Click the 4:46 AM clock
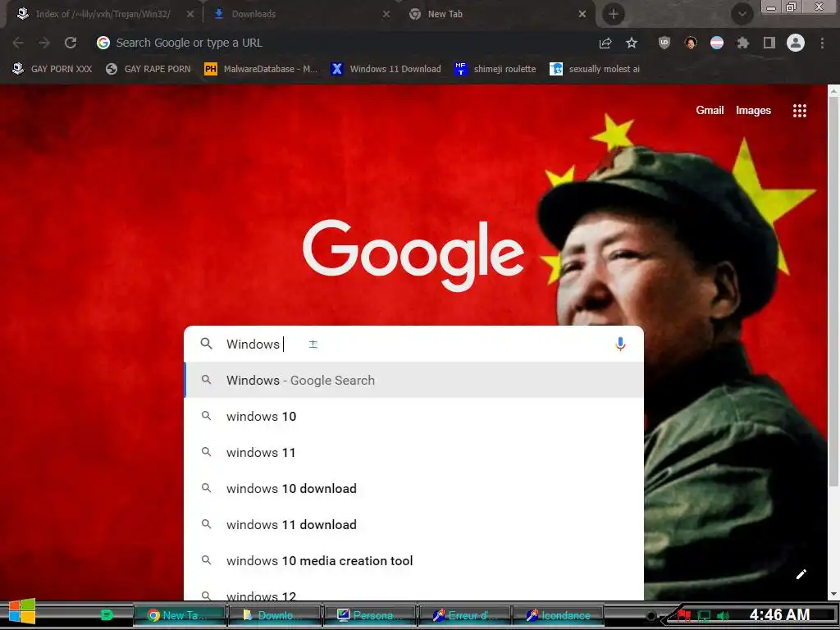 pos(779,615)
